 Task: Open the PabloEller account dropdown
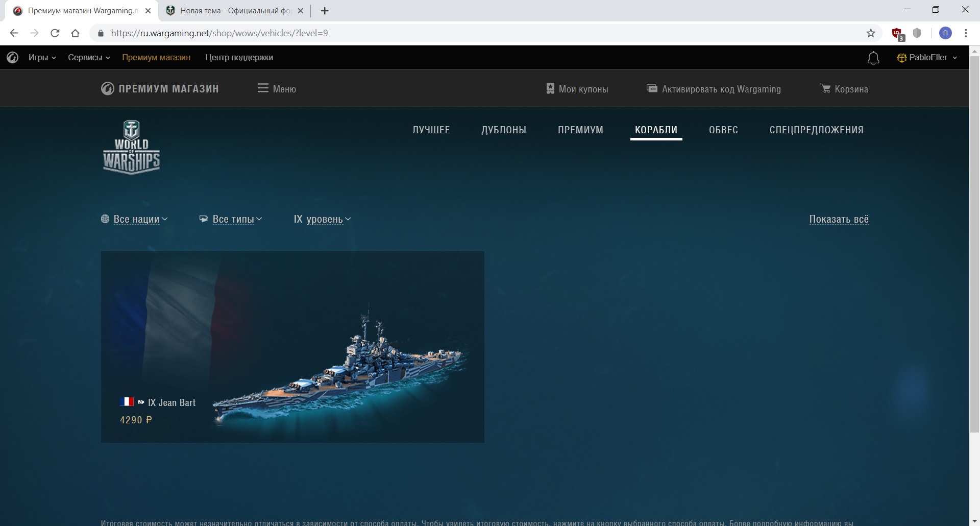(x=927, y=58)
